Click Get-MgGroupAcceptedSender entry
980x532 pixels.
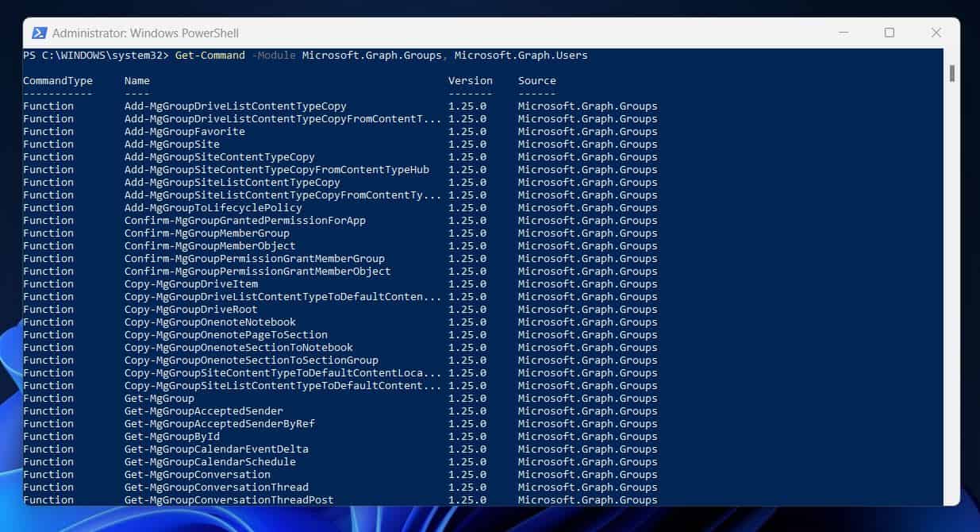pyautogui.click(x=204, y=411)
